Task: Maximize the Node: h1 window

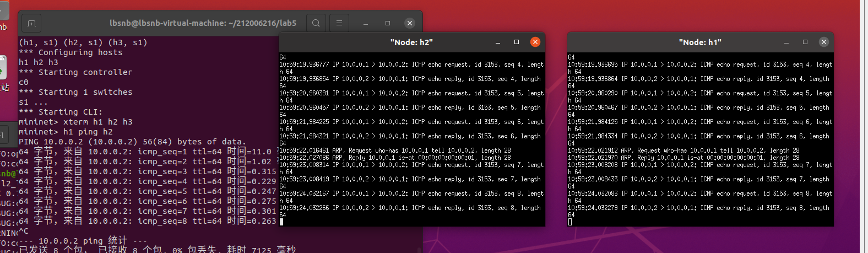Action: [x=805, y=42]
